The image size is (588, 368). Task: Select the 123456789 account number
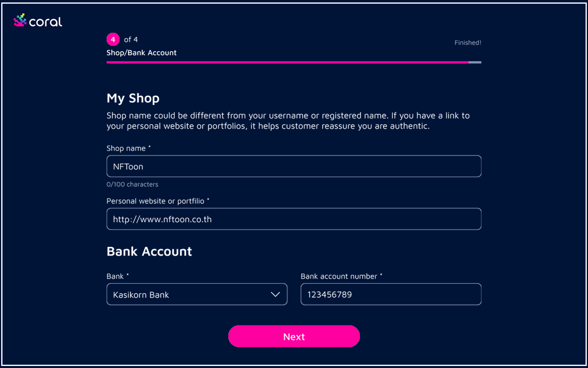[330, 294]
